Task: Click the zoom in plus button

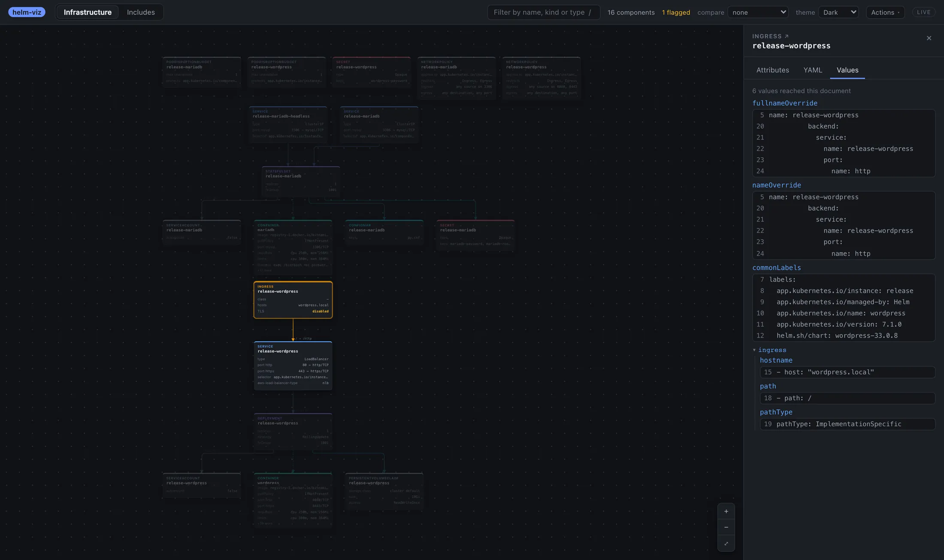Action: 726,511
